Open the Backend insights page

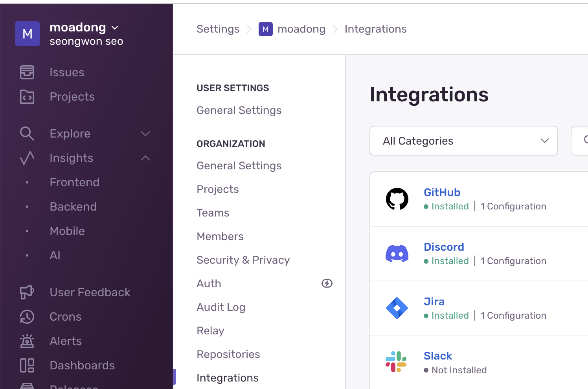(x=73, y=207)
